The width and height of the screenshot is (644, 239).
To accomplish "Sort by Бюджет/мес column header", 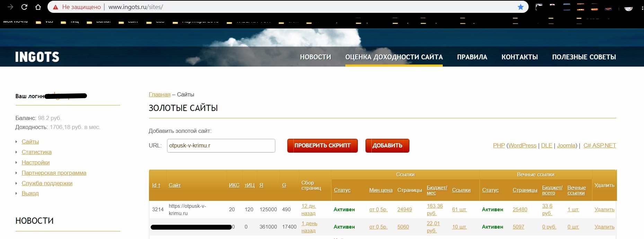I will 437,190.
